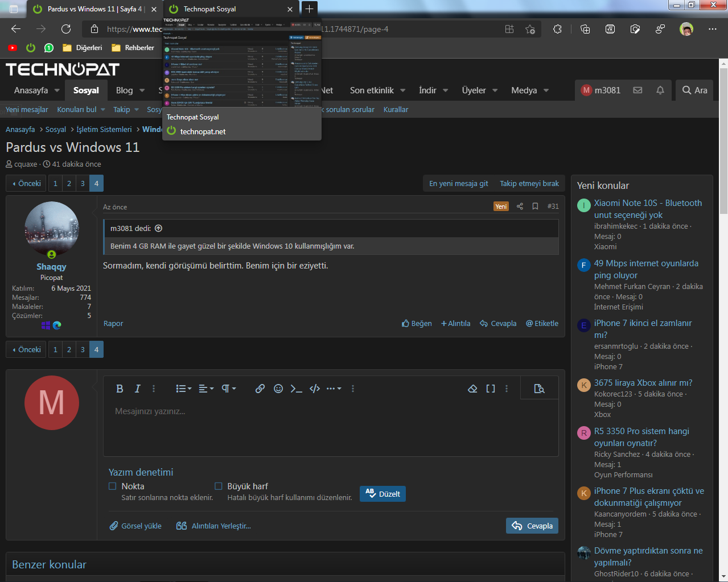Click the Cevapla submit button
728x582 pixels.
coord(532,526)
